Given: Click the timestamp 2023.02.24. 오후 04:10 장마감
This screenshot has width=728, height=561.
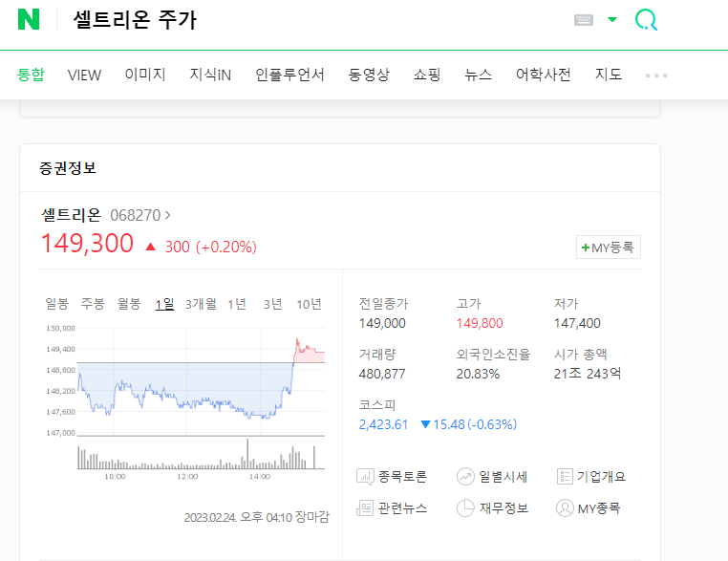Looking at the screenshot, I should point(256,517).
